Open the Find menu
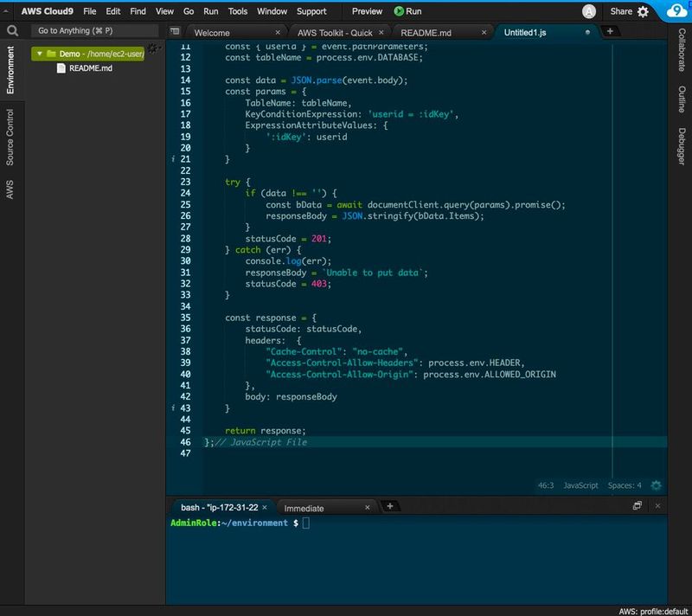 pos(138,11)
